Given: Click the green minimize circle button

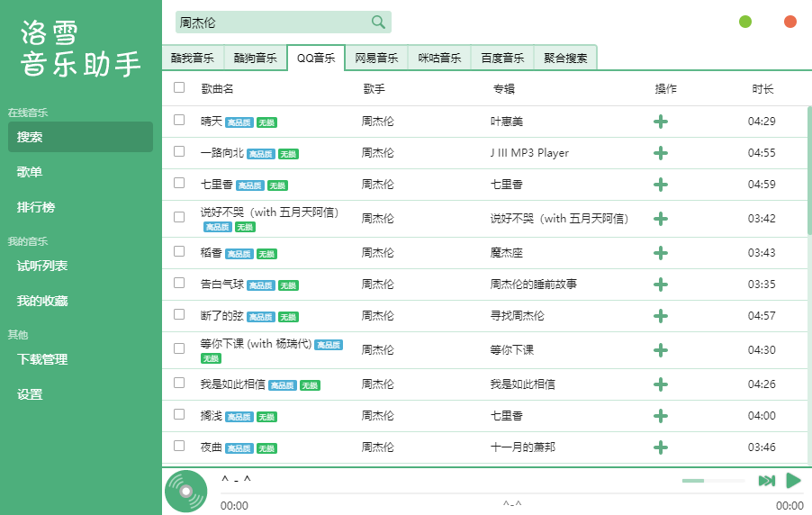Looking at the screenshot, I should [745, 22].
